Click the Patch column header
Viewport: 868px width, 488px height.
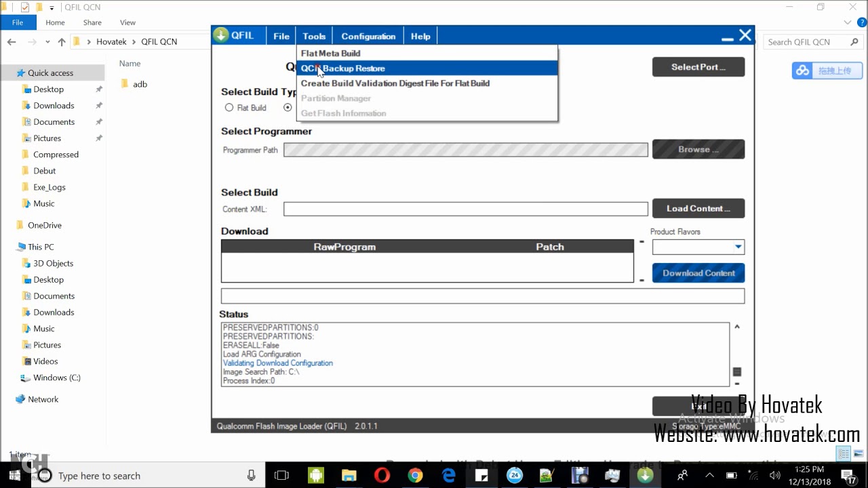tap(550, 247)
